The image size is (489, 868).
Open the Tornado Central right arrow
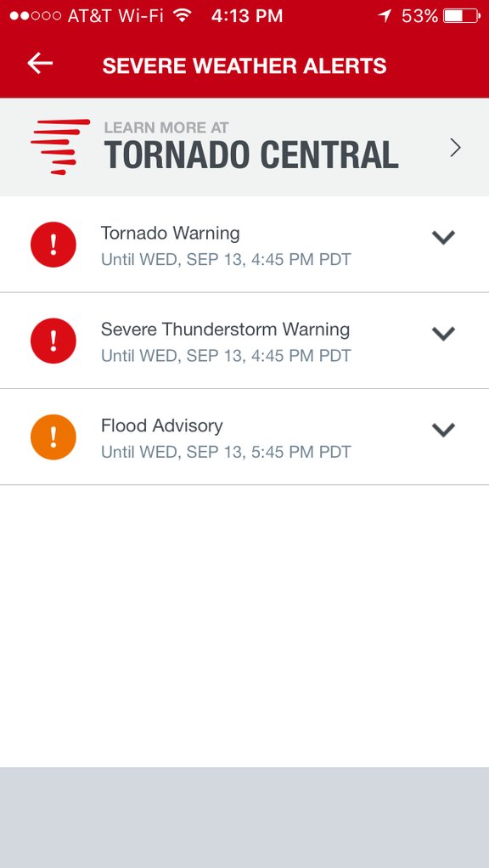455,148
